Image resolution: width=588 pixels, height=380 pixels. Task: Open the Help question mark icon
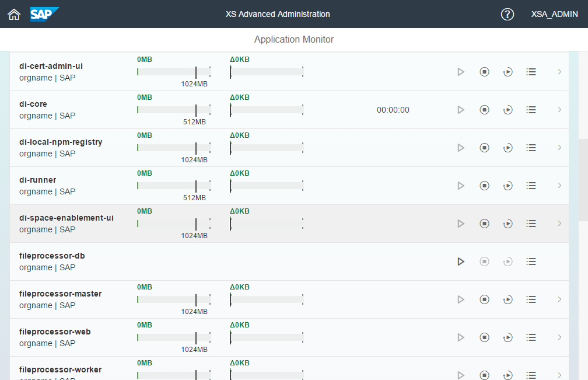[508, 14]
